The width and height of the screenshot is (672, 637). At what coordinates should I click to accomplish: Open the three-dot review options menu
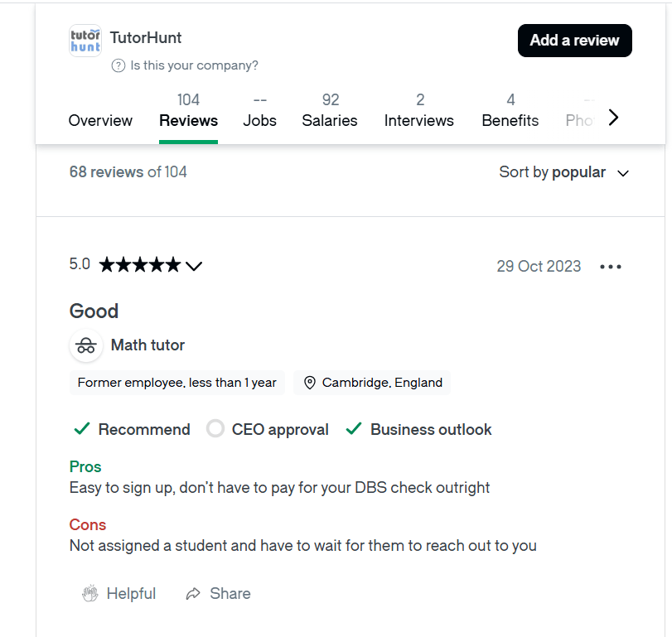[611, 267]
